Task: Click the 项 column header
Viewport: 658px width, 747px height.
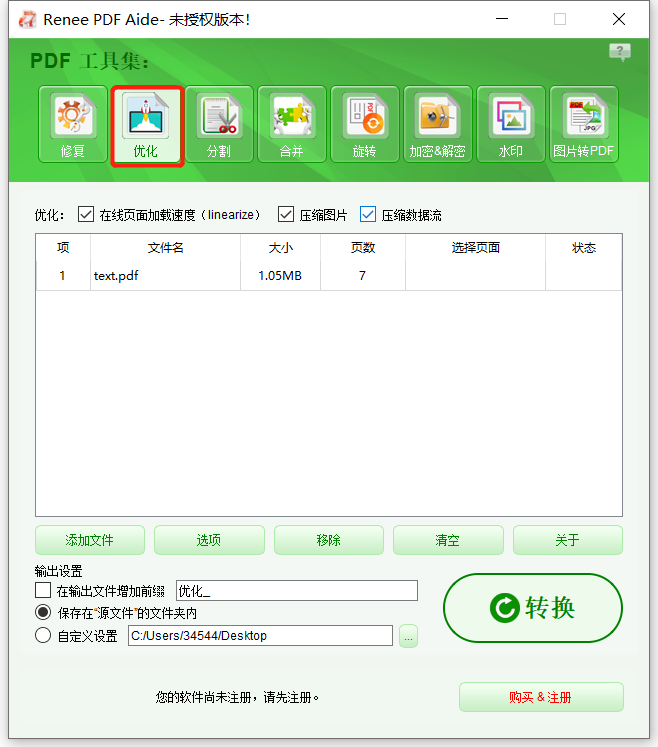Action: coord(63,248)
